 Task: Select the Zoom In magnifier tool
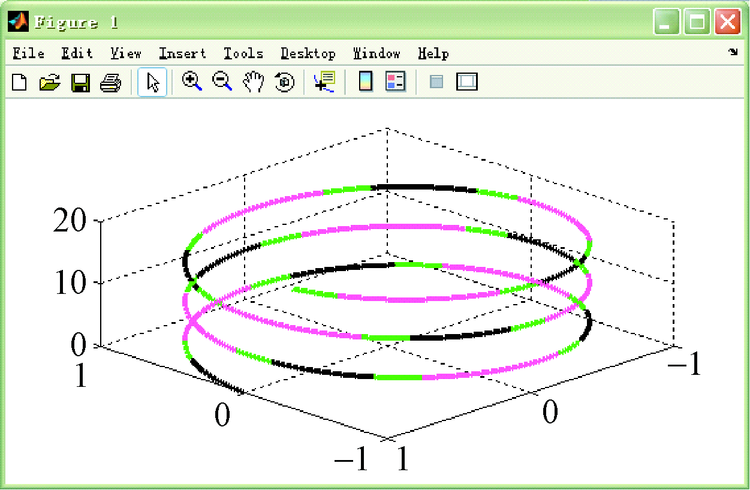pyautogui.click(x=191, y=83)
